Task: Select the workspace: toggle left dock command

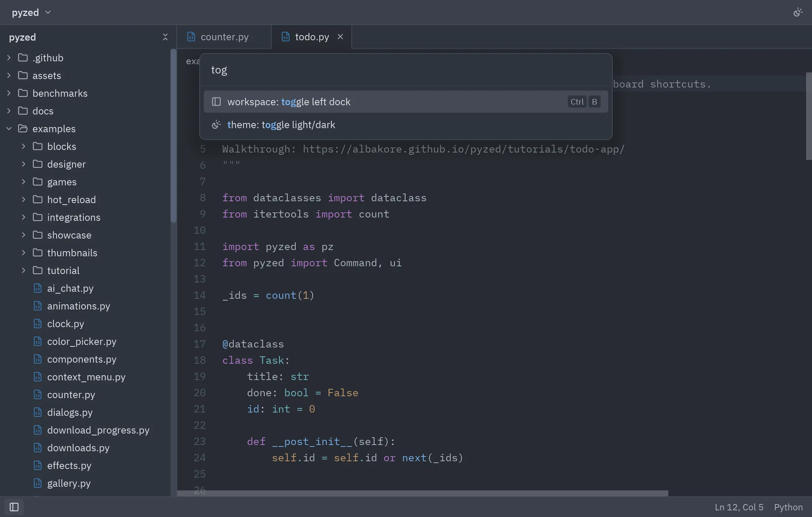Action: point(406,102)
